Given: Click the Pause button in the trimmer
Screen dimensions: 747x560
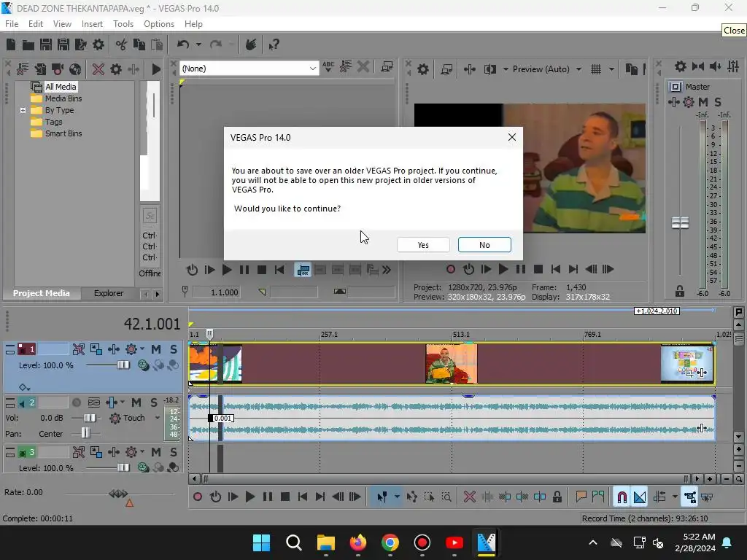Looking at the screenshot, I should [244, 270].
